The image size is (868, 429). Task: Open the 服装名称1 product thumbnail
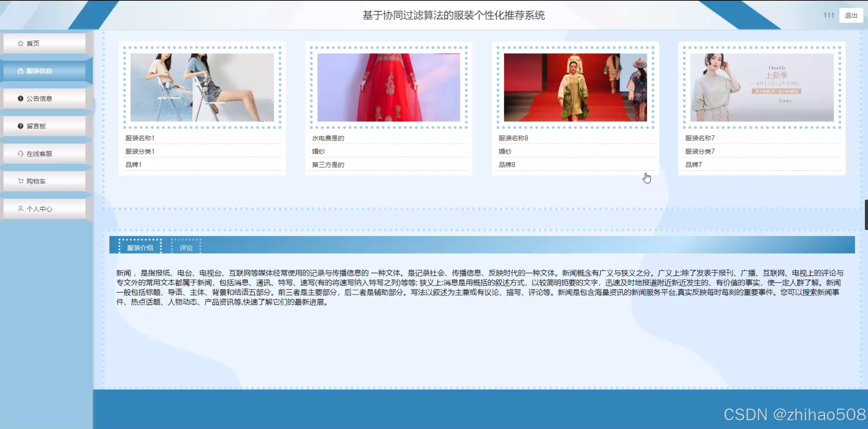(x=202, y=87)
